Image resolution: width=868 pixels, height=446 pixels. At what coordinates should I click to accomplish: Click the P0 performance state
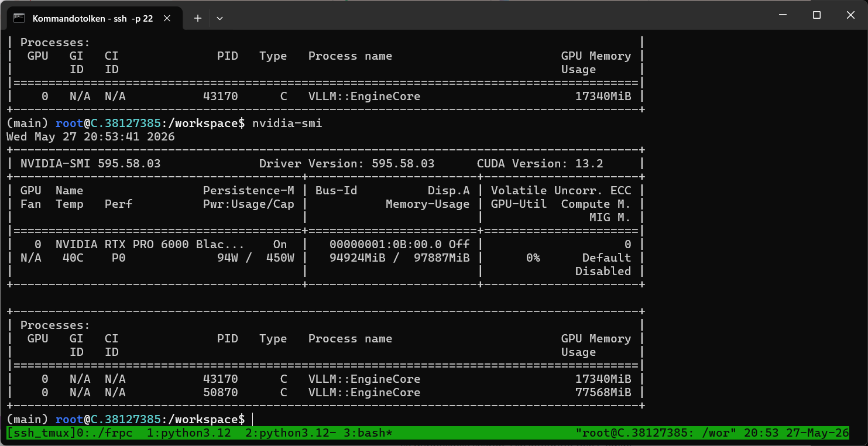[x=118, y=258]
